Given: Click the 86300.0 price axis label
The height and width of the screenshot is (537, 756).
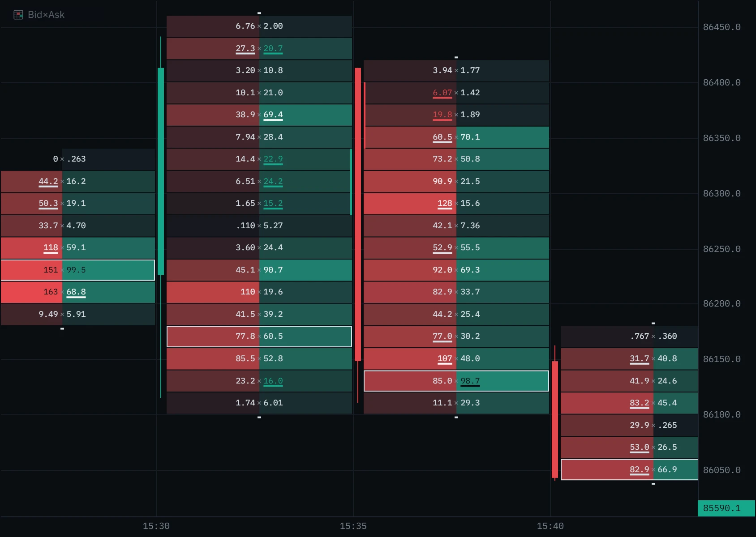Looking at the screenshot, I should tap(722, 194).
